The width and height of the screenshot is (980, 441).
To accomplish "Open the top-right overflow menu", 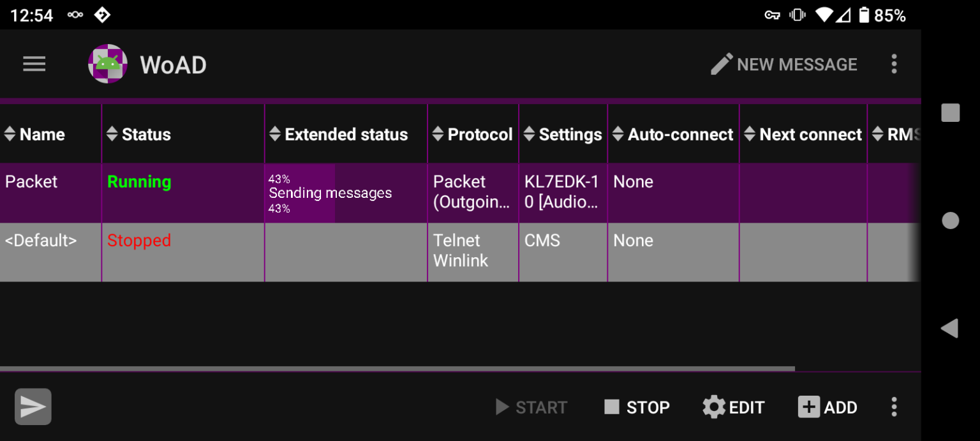I will point(894,64).
